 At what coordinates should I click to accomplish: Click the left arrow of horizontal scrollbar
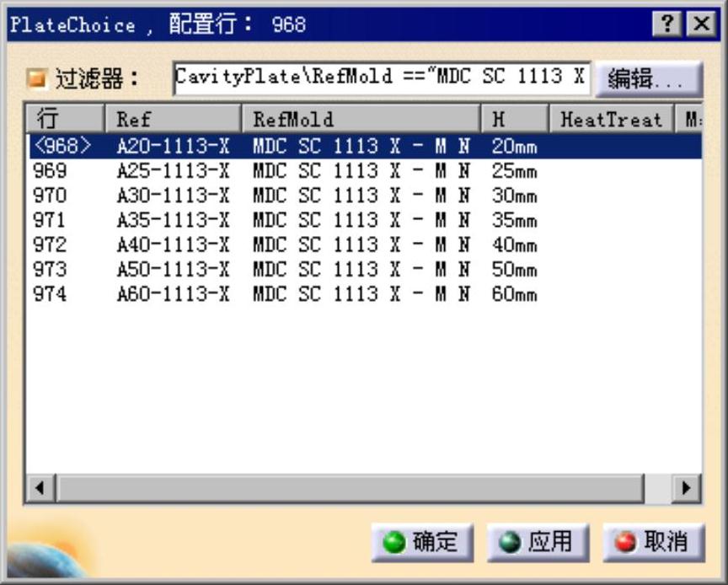point(40,488)
